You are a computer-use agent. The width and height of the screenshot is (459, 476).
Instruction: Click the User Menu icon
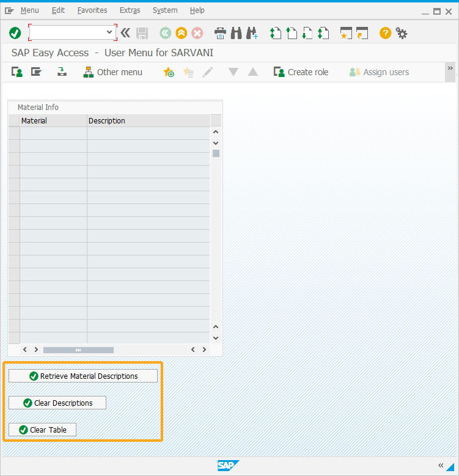click(17, 72)
